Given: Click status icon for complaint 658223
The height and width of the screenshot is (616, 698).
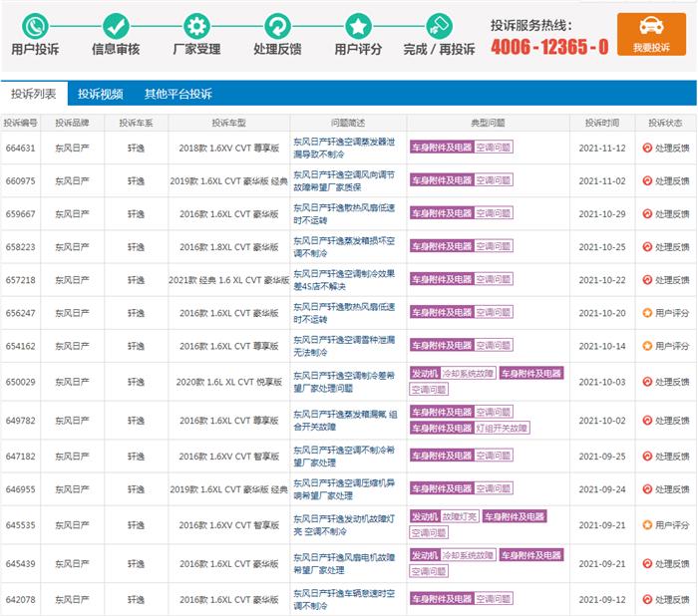Looking at the screenshot, I should click(647, 246).
